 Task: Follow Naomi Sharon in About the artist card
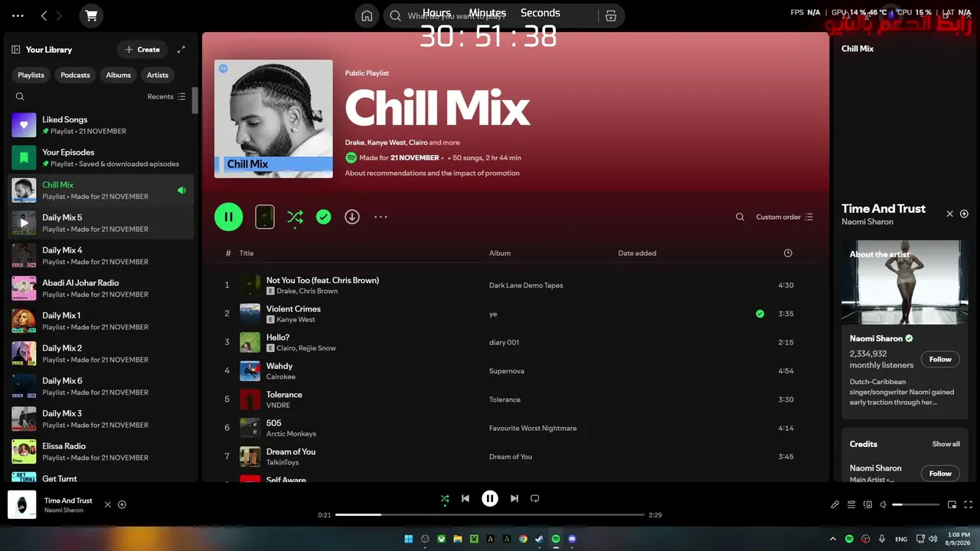[x=940, y=359]
